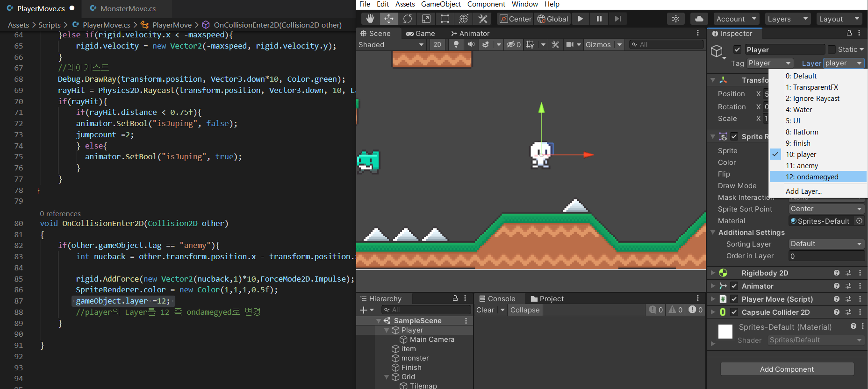Clear the Console log
The height and width of the screenshot is (389, 868).
(x=485, y=310)
